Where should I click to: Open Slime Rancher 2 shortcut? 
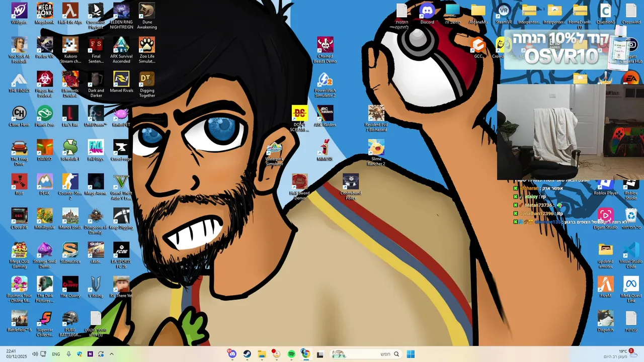(376, 153)
